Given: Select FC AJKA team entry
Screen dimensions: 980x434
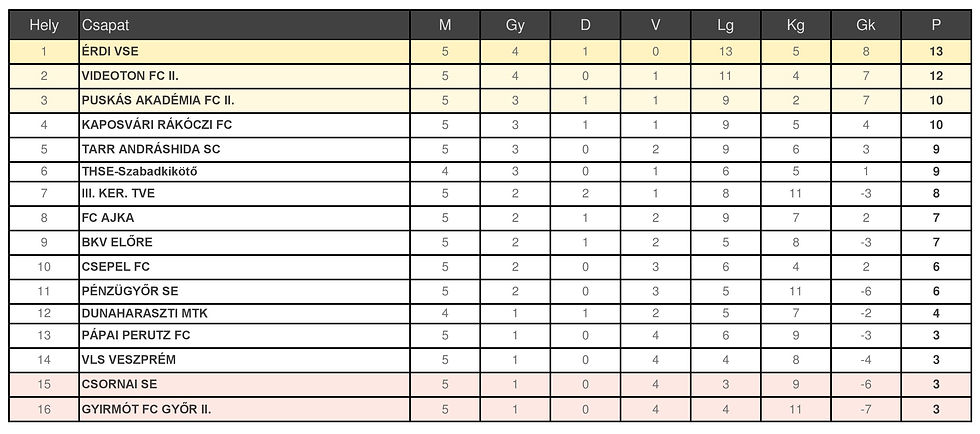Looking at the screenshot, I should click(107, 218).
